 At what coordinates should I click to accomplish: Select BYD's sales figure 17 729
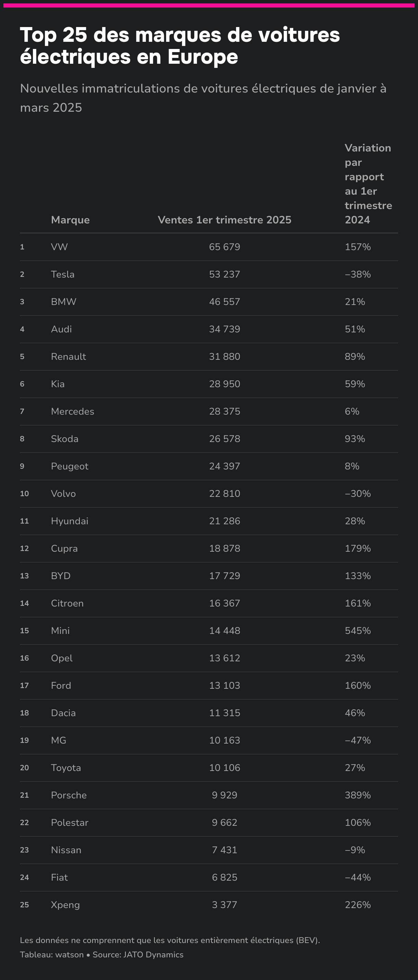click(x=224, y=576)
